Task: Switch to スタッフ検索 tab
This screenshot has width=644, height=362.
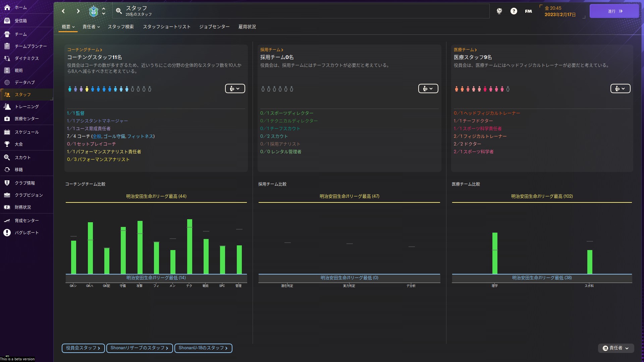Action: click(121, 27)
